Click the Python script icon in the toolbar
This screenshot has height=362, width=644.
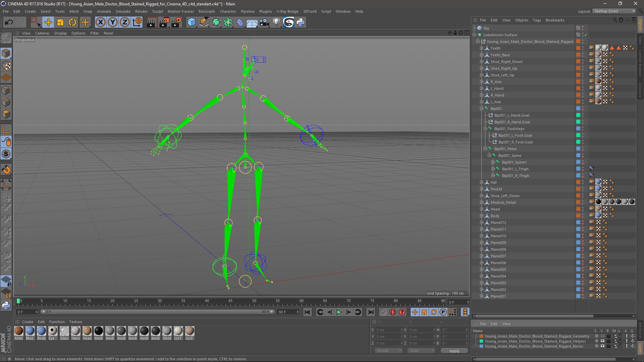point(301,22)
